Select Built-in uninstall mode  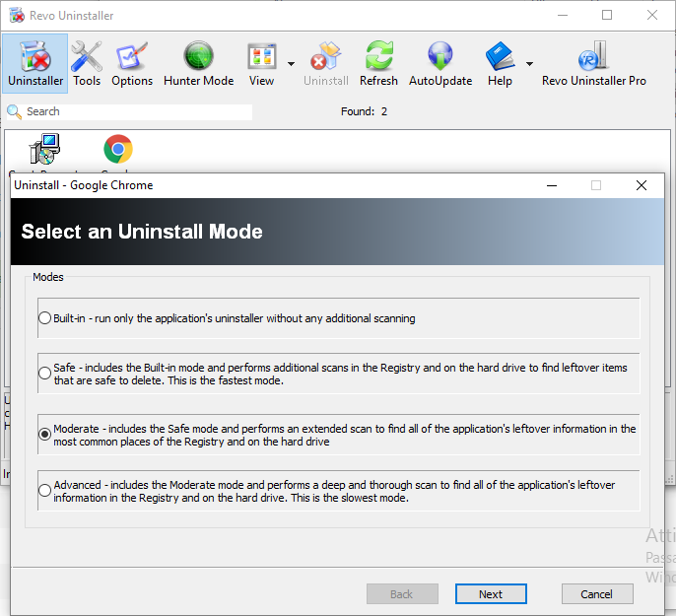45,318
